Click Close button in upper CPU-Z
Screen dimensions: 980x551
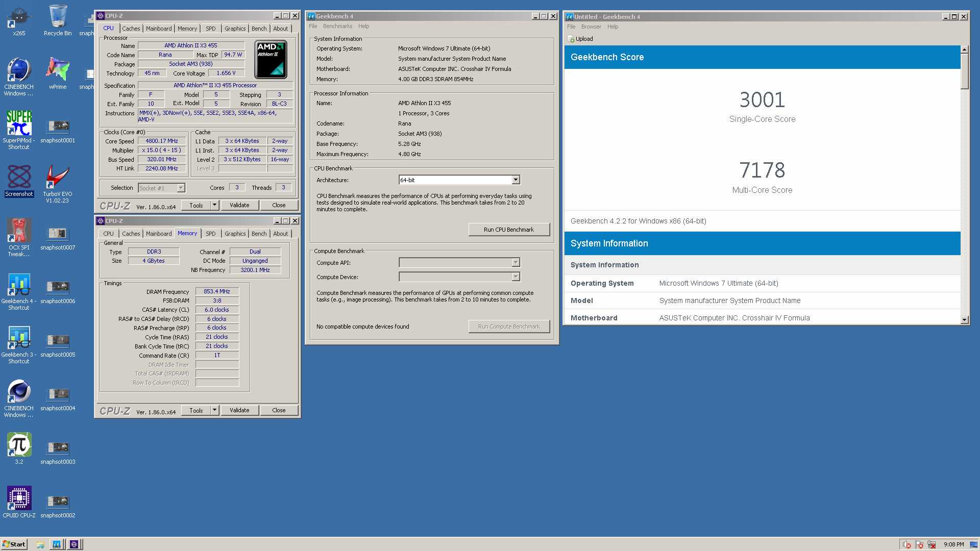279,205
